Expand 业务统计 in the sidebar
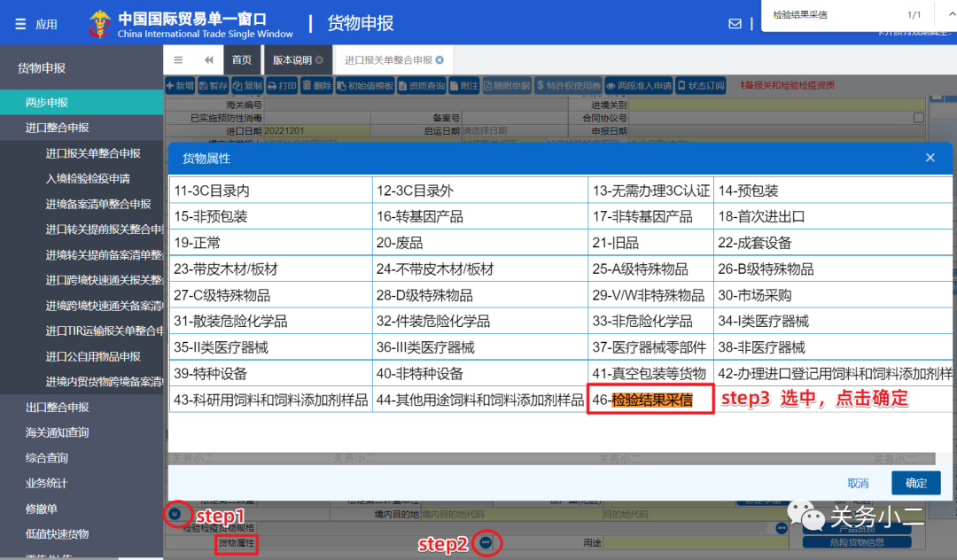The image size is (957, 560). coord(82,483)
